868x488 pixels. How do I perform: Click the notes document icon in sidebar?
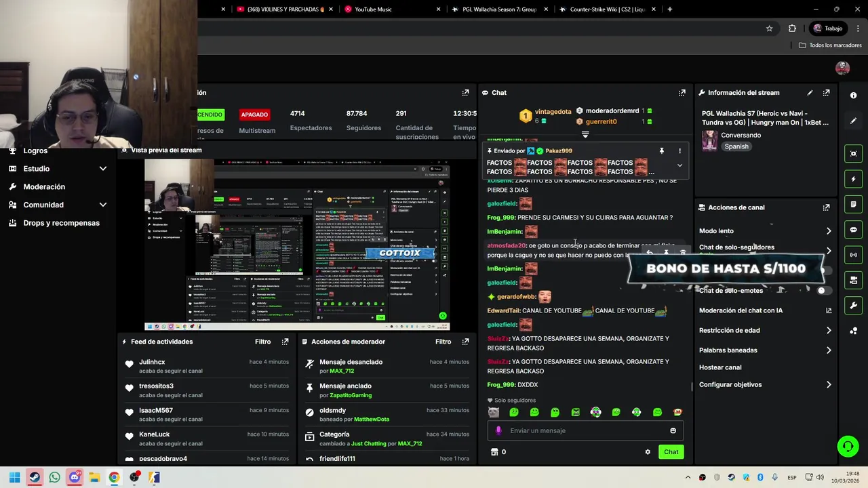853,204
